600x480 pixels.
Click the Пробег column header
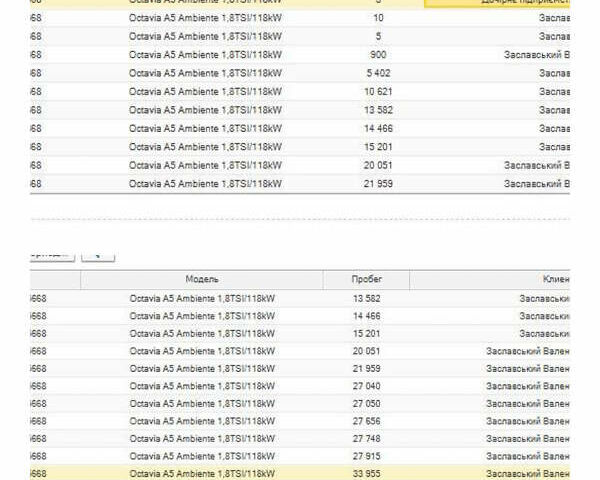click(366, 279)
